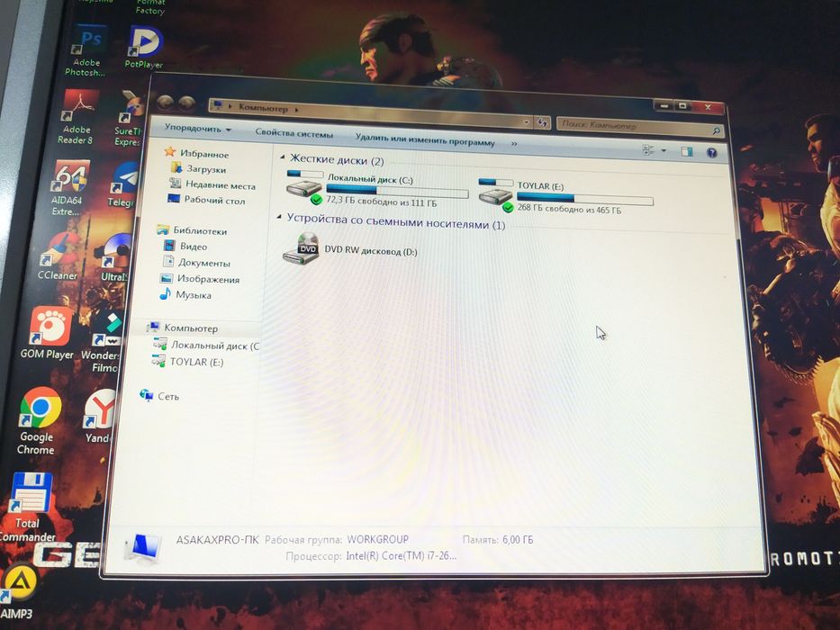Image resolution: width=840 pixels, height=630 pixels.
Task: Select Local Disk (C:) drive icon
Action: [303, 187]
